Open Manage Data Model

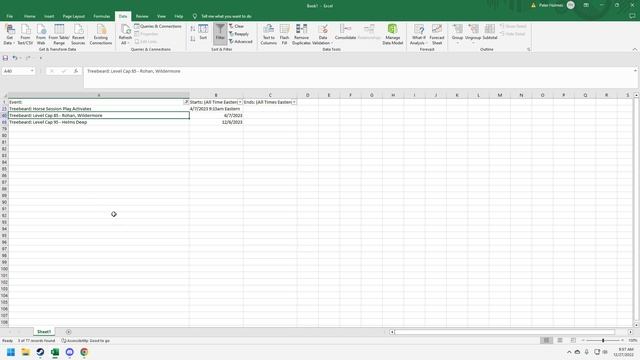tap(393, 34)
